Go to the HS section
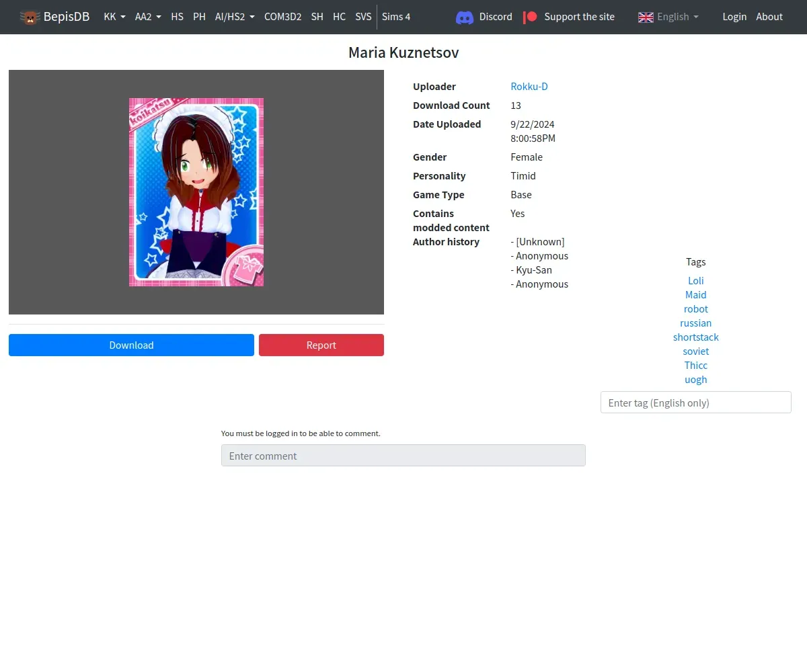This screenshot has height=672, width=807. [178, 17]
